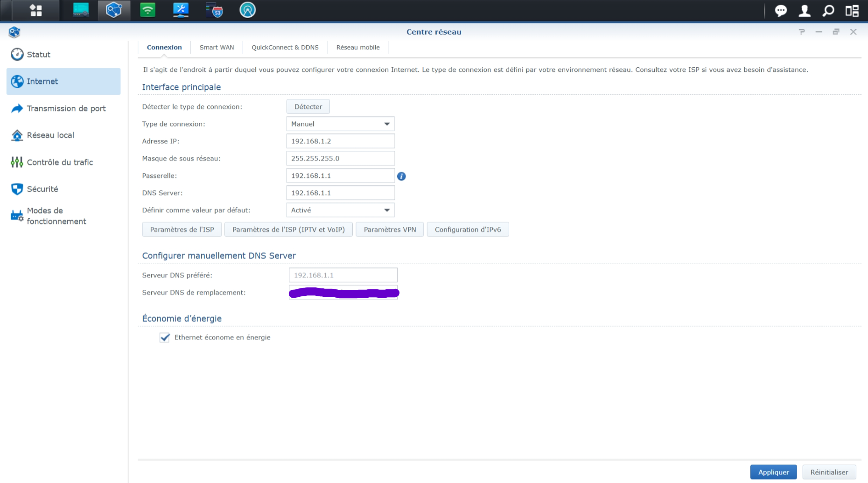Click the search magnifier icon
868x483 pixels.
pos(828,10)
